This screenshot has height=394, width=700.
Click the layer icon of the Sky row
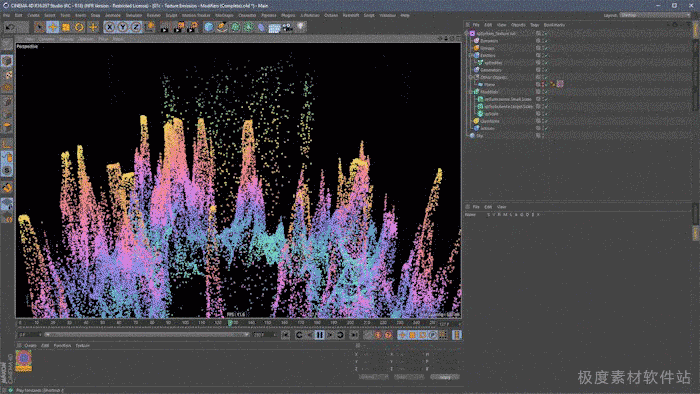[538, 136]
